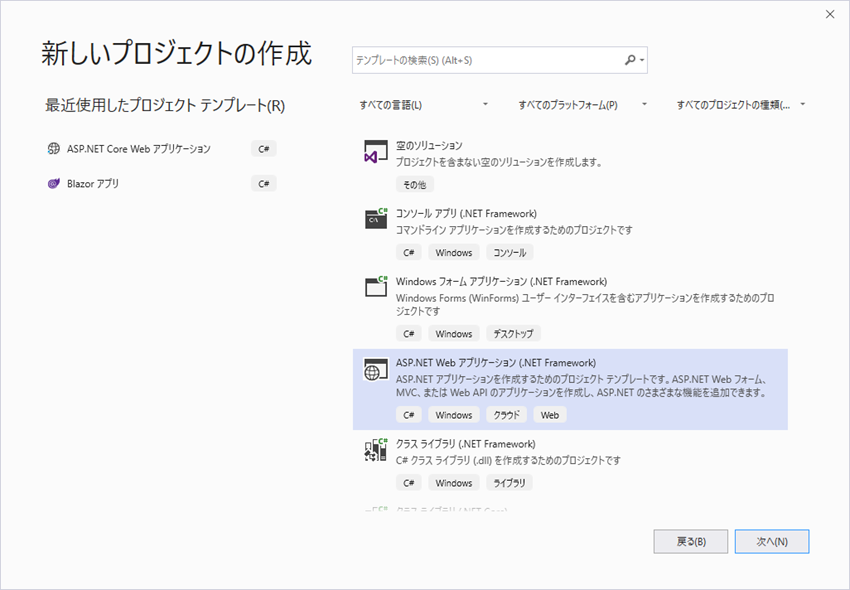
Task: Click the ライブラリ tag on class library
Action: (509, 483)
